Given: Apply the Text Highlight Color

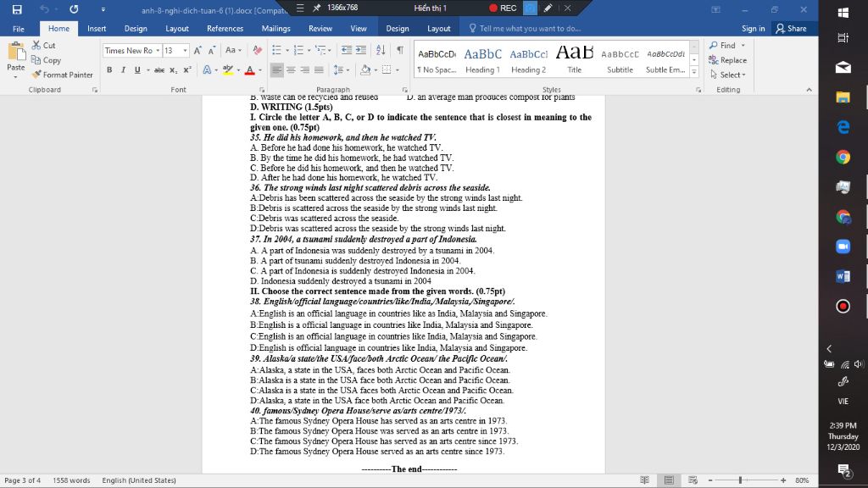Looking at the screenshot, I should pyautogui.click(x=227, y=70).
